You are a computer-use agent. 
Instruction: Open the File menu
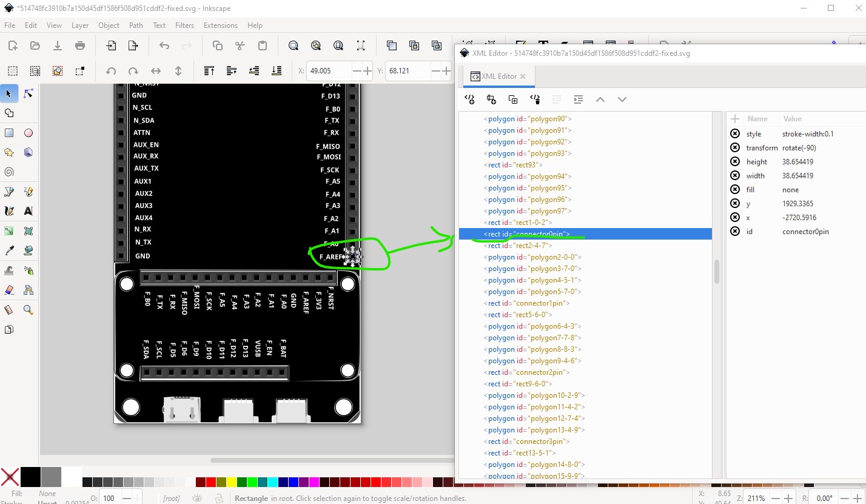coord(10,25)
